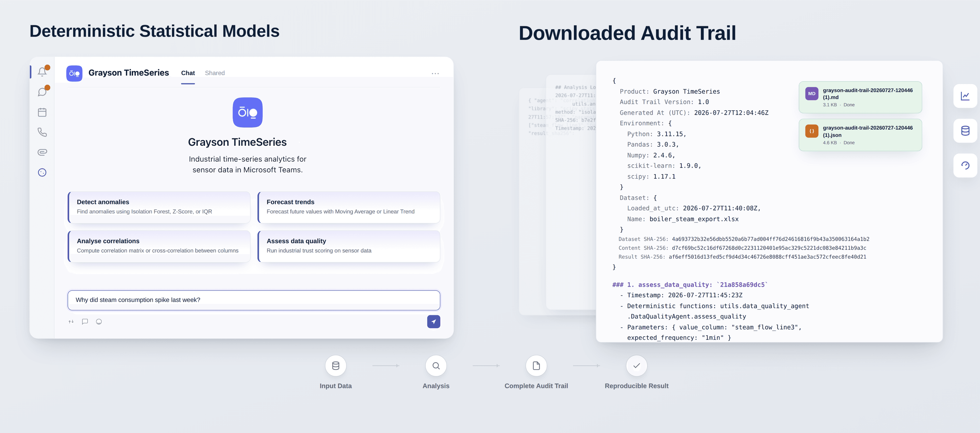
Task: Click the 'Dataset SHA-256' hash line
Action: pos(744,239)
